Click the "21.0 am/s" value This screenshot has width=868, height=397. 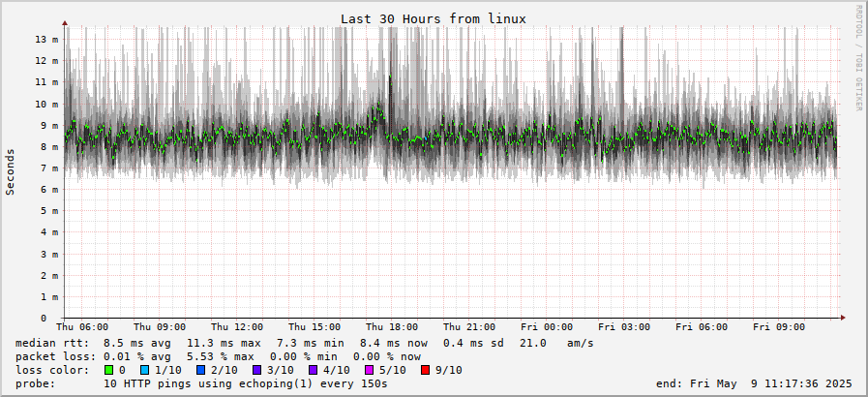click(556, 344)
